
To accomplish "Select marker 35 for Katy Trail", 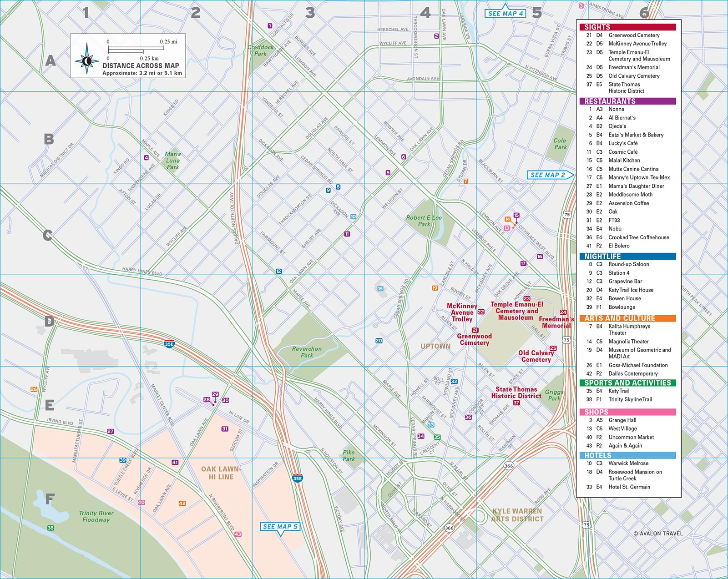I will [x=437, y=437].
